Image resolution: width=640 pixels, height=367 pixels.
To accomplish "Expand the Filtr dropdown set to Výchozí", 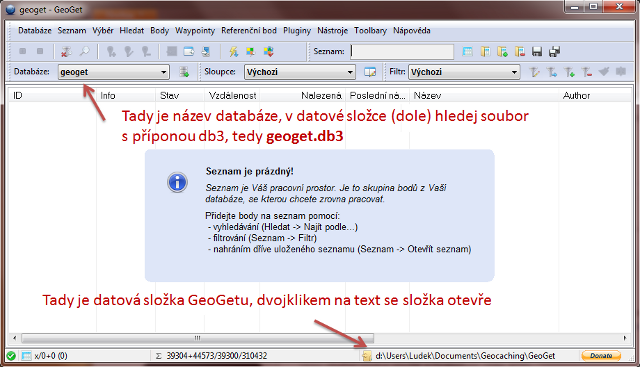I will (464, 72).
